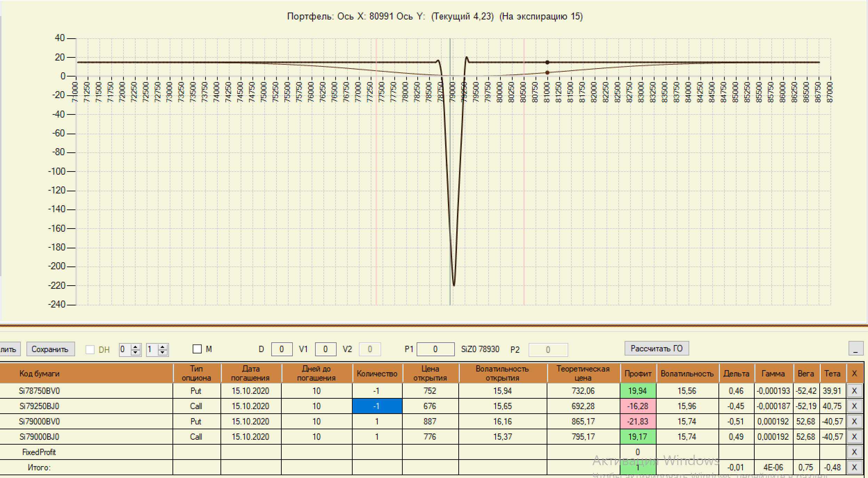Delete the Si79000BV0 Put row with X

(854, 421)
